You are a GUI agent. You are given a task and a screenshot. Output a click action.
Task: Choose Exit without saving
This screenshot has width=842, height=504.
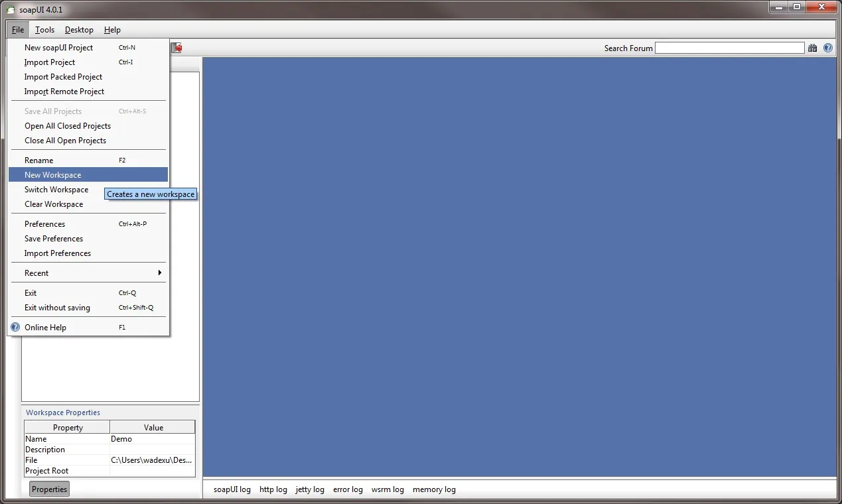[88, 308]
